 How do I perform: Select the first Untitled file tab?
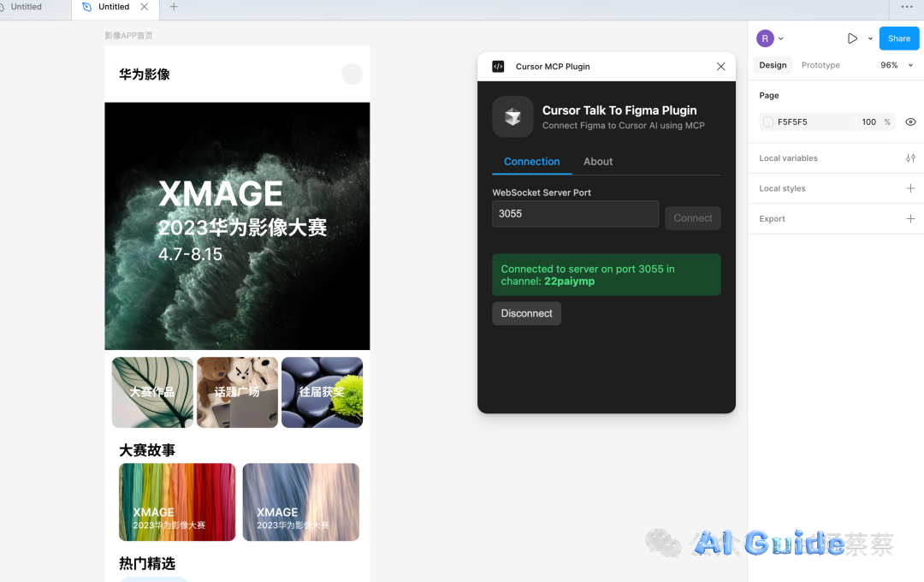pyautogui.click(x=26, y=7)
